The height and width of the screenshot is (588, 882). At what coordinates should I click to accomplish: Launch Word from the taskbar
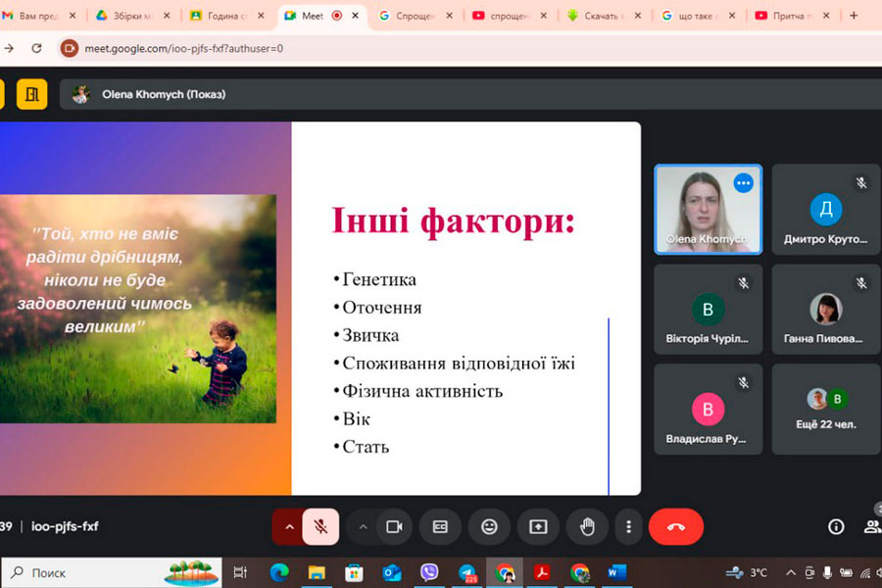pos(616,572)
